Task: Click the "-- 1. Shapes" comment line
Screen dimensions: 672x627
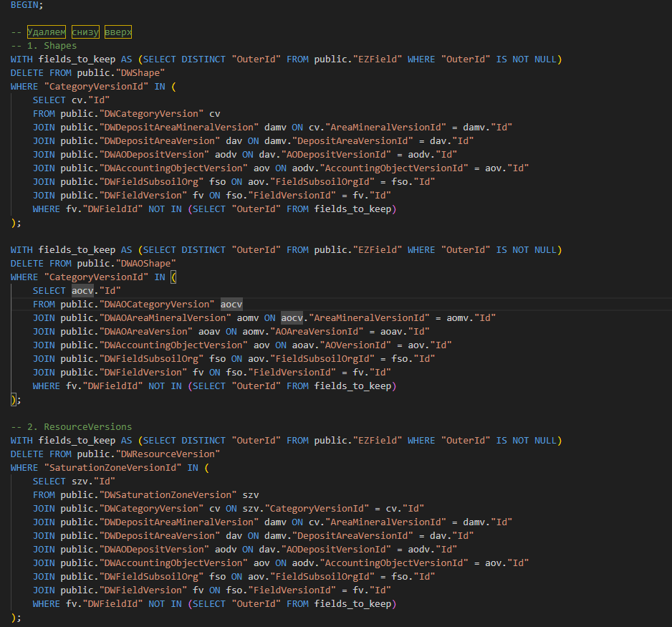Action: 44,46
